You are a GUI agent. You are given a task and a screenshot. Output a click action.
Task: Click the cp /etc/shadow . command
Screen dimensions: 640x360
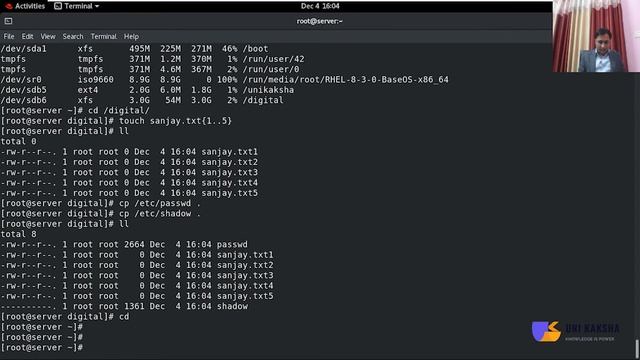(160, 213)
